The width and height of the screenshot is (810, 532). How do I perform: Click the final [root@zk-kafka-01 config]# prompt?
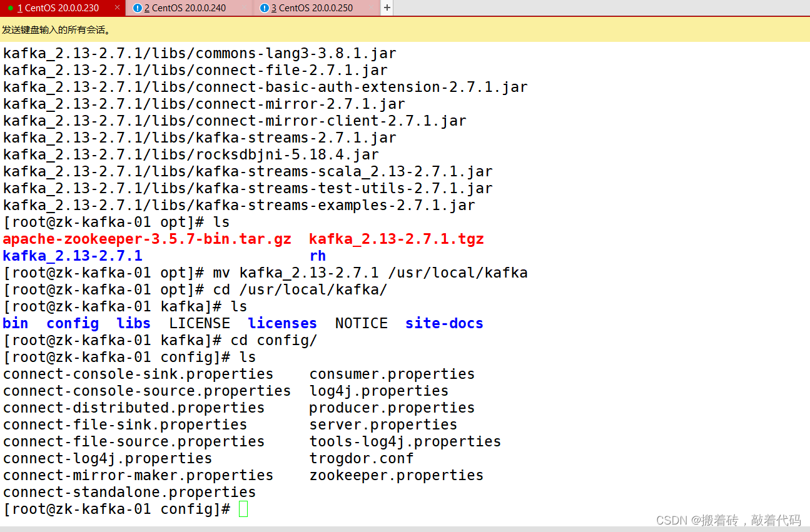116,509
